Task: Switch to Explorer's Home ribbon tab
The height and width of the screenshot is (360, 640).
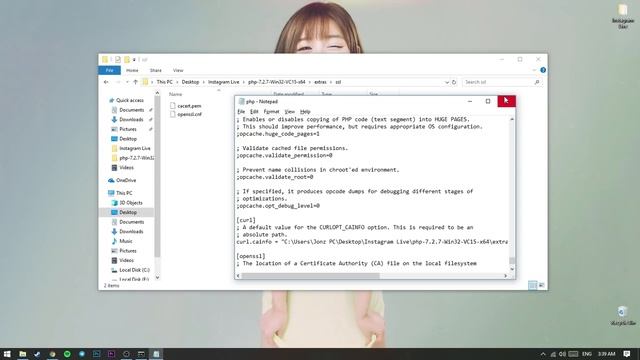Action: (132, 70)
